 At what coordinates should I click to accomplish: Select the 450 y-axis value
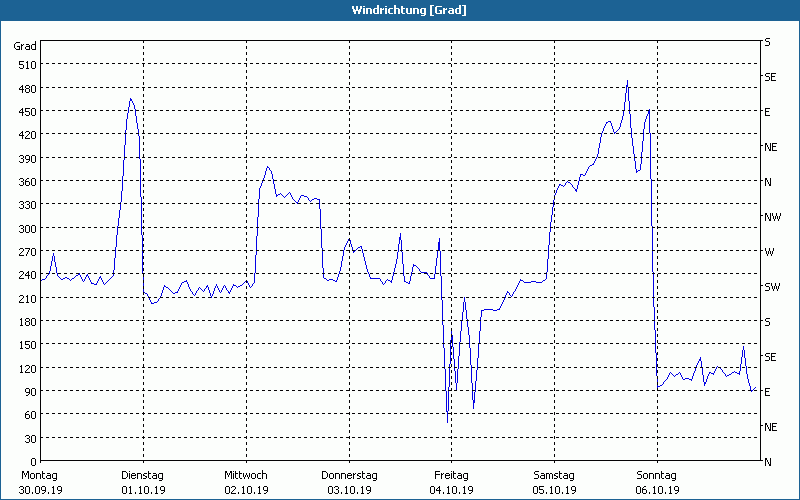(x=28, y=112)
